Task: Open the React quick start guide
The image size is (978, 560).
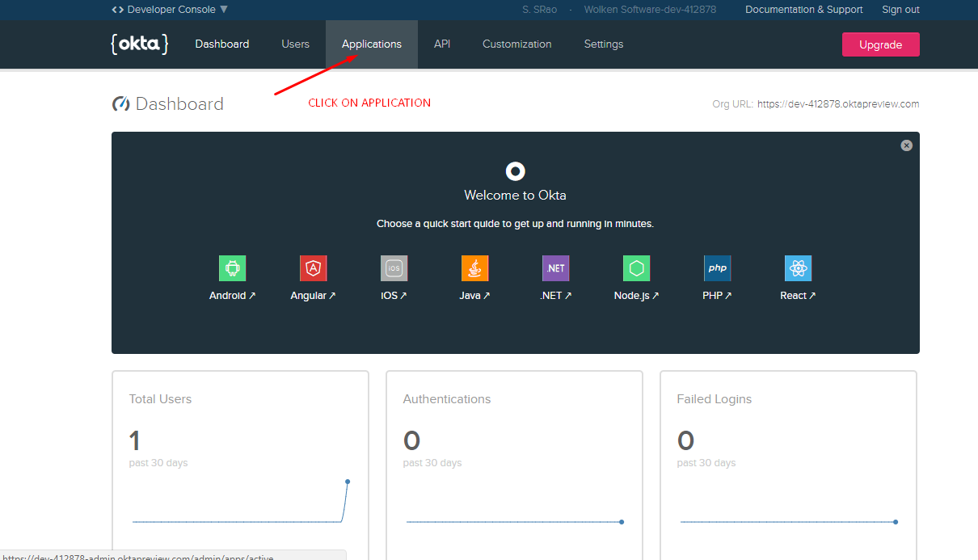Action: [x=798, y=267]
